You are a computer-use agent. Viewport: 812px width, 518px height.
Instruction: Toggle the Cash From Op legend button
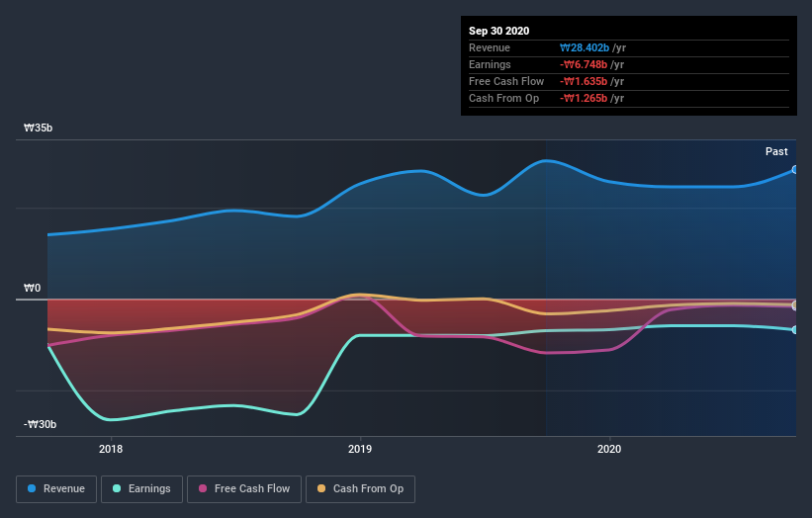click(x=360, y=489)
